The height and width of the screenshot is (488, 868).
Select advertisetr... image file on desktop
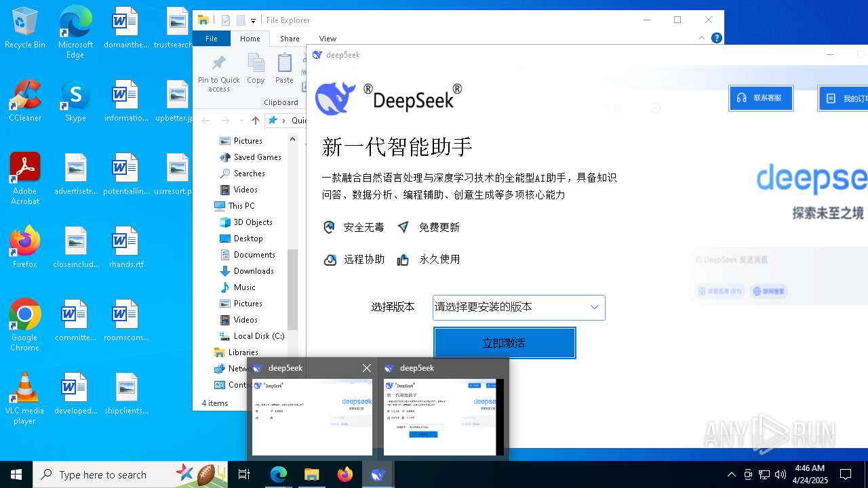point(76,174)
